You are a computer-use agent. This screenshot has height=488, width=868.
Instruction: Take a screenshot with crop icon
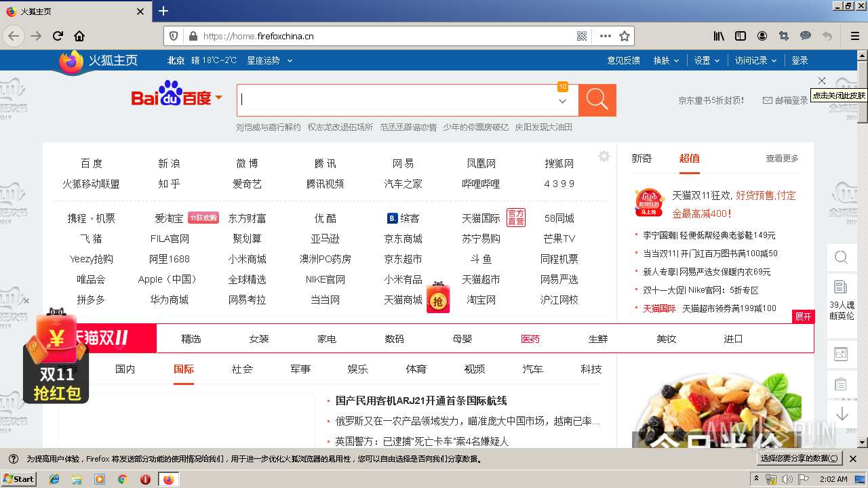pos(784,36)
